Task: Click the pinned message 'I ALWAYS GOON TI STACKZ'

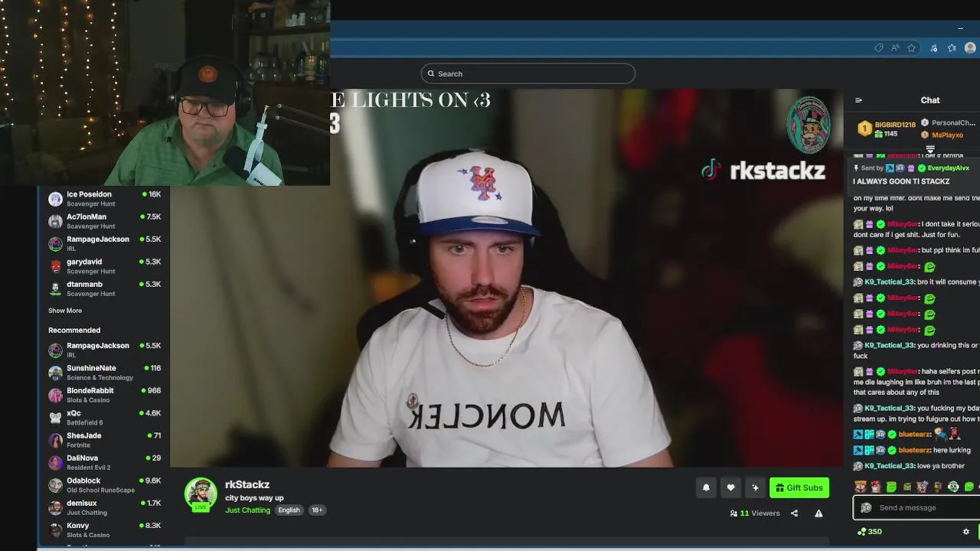Action: (901, 181)
